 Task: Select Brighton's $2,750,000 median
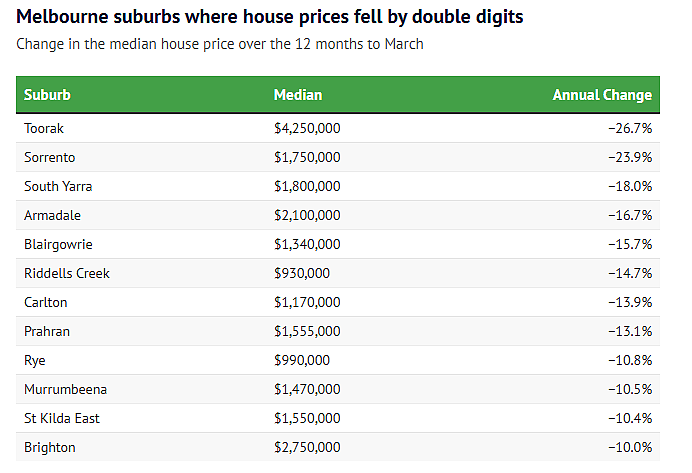307,447
